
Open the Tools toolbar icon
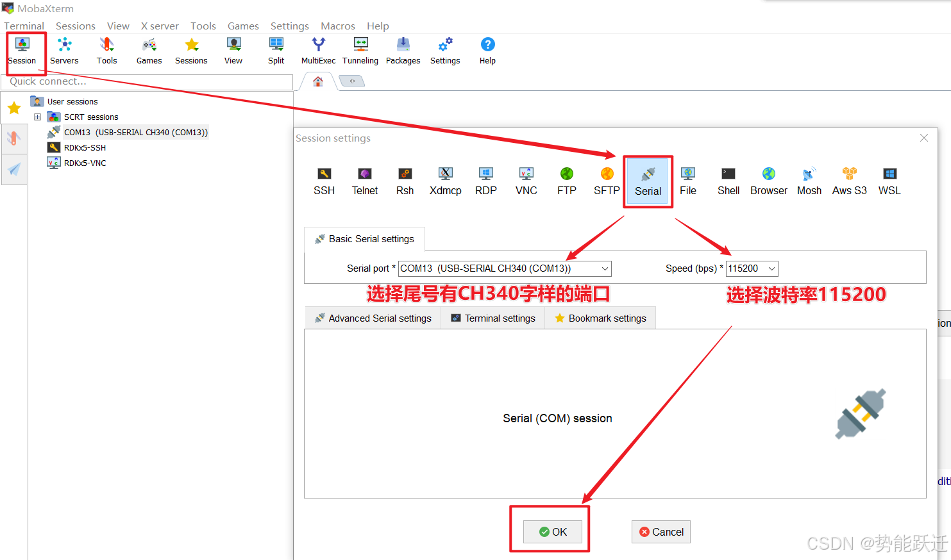point(106,51)
